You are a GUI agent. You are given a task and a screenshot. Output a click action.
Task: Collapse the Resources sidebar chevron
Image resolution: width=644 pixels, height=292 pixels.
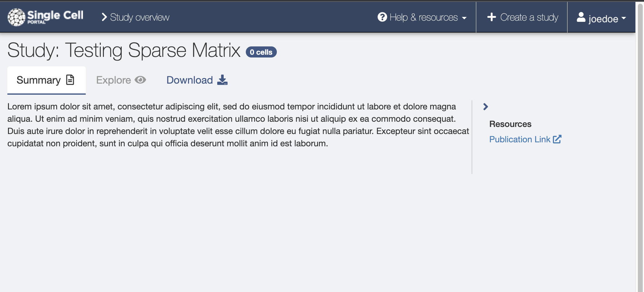click(485, 107)
